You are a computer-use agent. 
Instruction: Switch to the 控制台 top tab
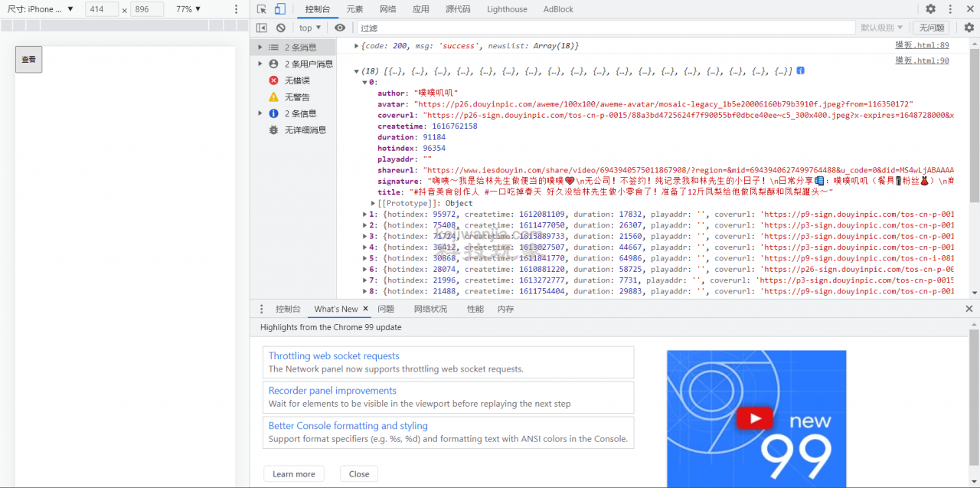[317, 9]
